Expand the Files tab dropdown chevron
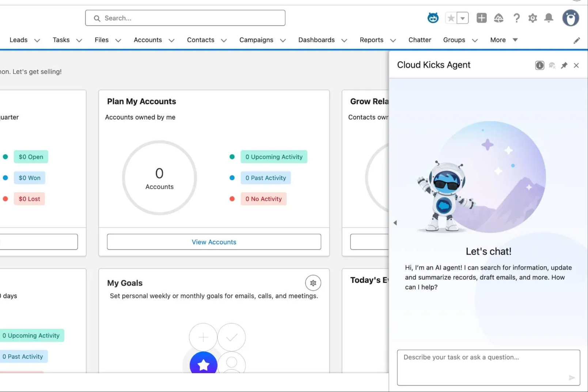This screenshot has height=392, width=588. [x=118, y=40]
